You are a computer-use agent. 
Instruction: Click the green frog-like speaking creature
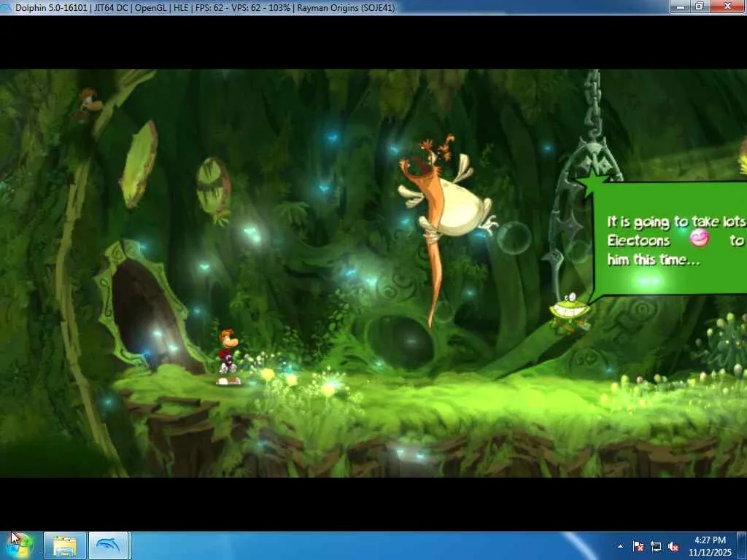(569, 313)
